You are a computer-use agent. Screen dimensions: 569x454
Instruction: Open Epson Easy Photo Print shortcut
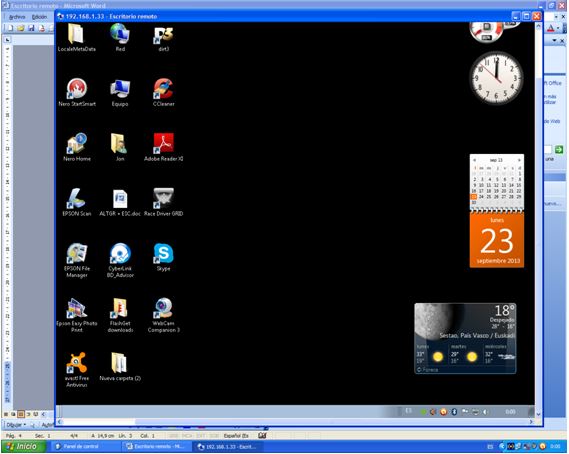coord(77,315)
